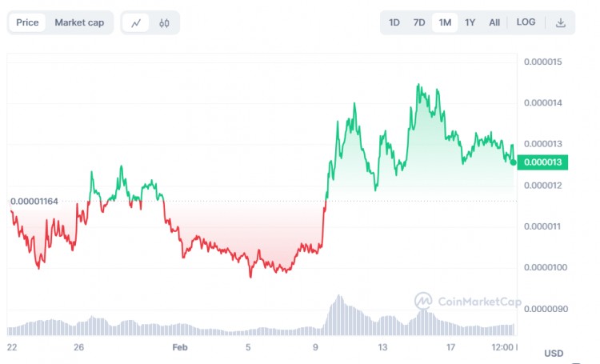Set time range to 1Y

[x=470, y=22]
